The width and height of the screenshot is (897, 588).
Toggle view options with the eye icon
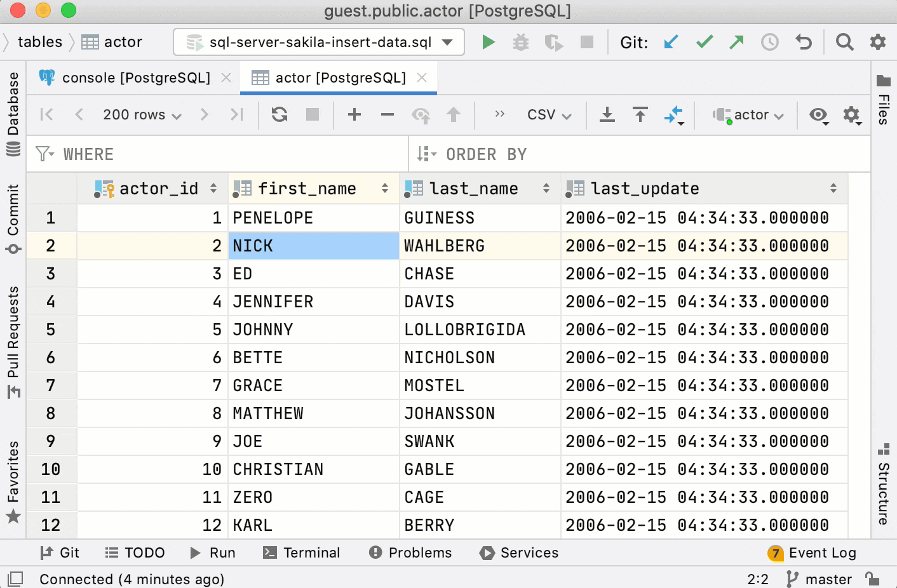[818, 115]
